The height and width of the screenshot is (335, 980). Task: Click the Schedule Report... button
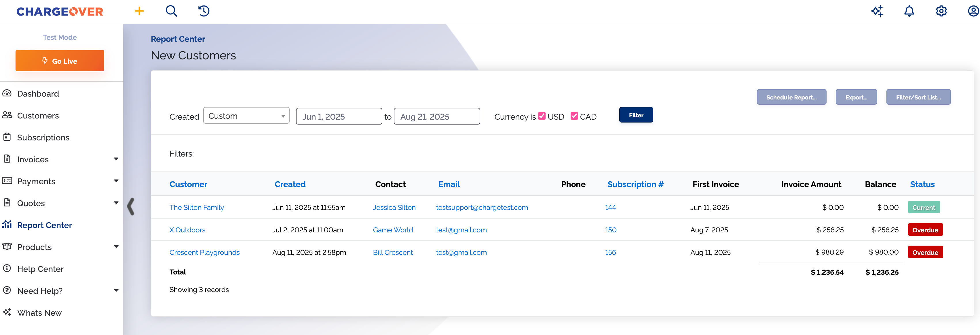pyautogui.click(x=791, y=97)
